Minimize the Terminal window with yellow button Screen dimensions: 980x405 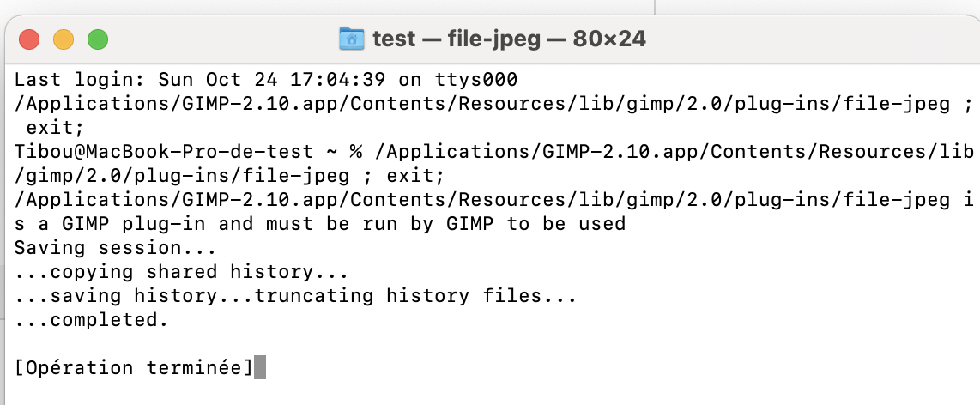(64, 39)
